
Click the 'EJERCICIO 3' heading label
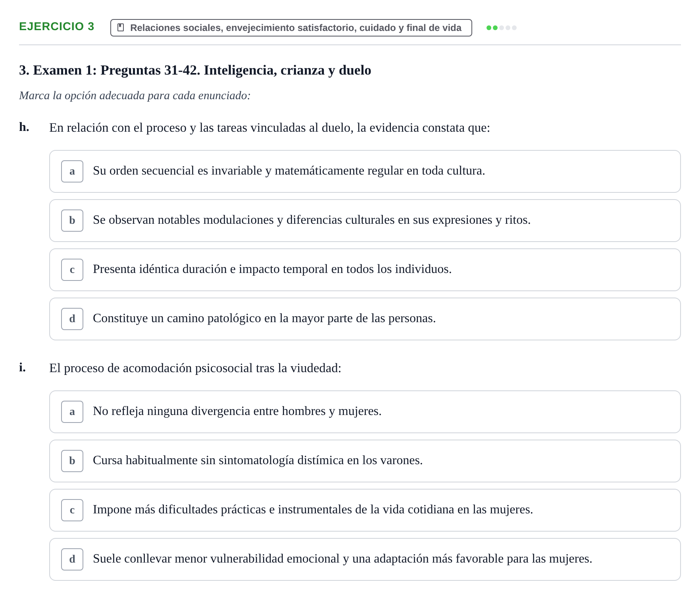coord(57,27)
